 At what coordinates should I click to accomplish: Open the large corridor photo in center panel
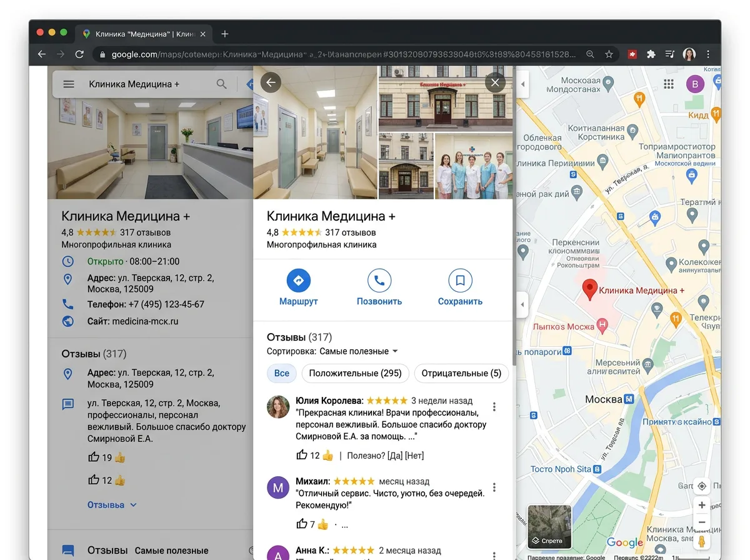315,132
